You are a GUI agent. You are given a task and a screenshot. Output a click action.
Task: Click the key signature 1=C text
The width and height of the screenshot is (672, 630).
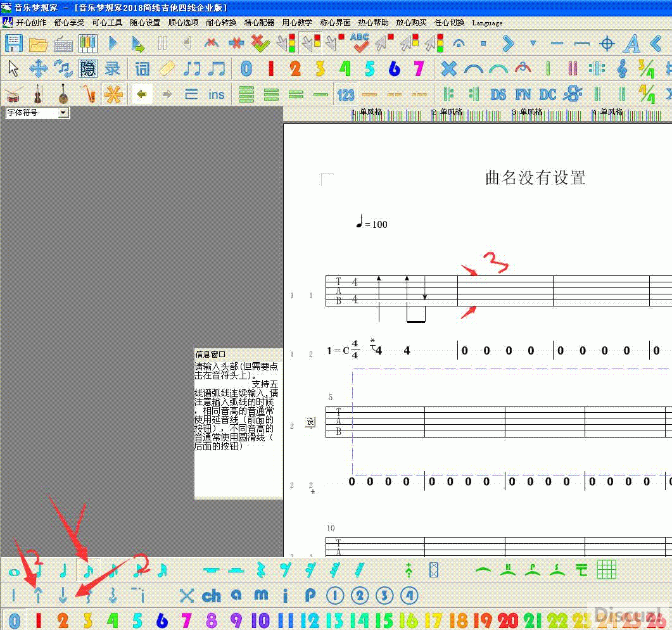pos(338,351)
